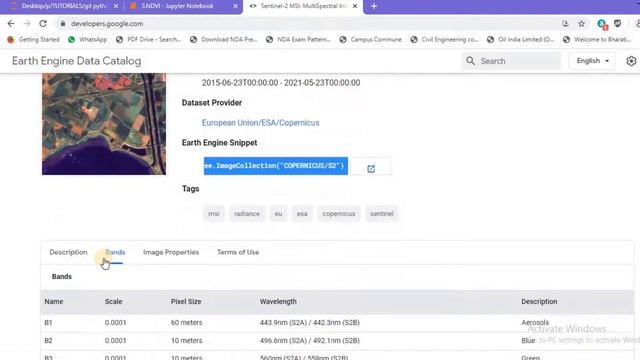Click the sentinel tag
Screen dimensions: 640x360
(x=382, y=213)
